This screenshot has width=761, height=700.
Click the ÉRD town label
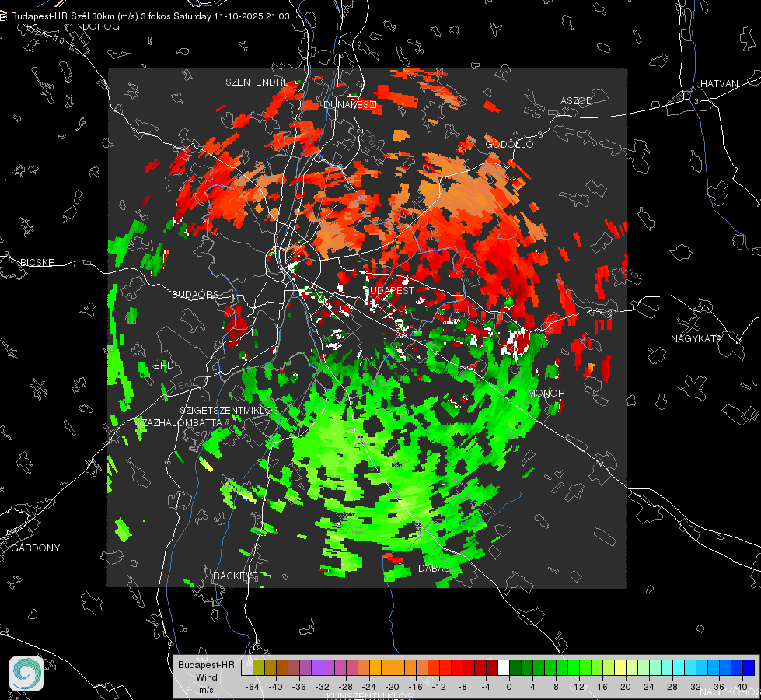point(163,365)
